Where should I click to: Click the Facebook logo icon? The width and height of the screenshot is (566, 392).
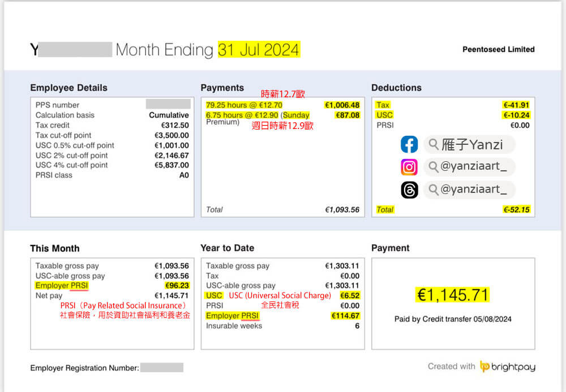tap(409, 145)
